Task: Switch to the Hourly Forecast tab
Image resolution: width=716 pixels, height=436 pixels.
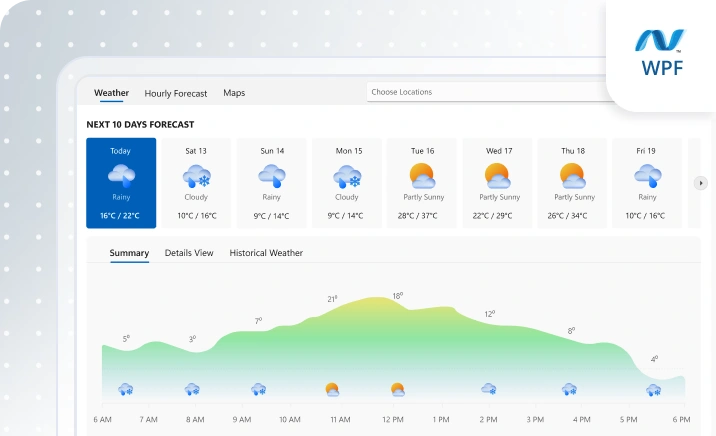Action: pyautogui.click(x=176, y=94)
